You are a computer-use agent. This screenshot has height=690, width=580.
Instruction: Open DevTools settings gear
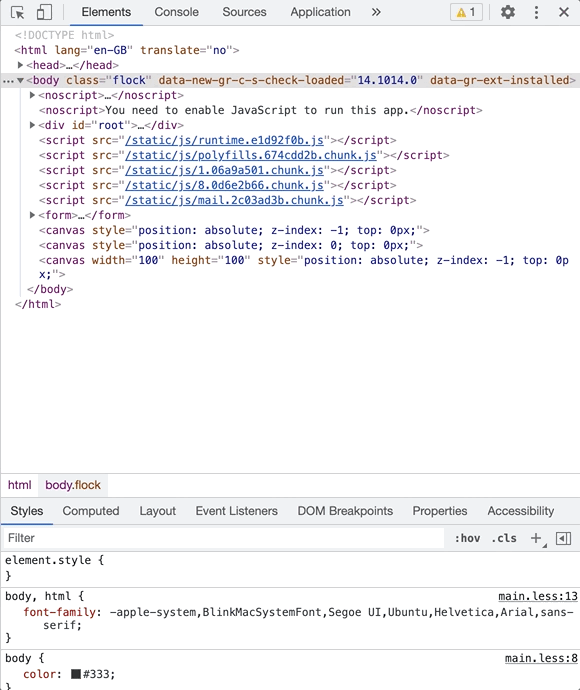click(x=508, y=12)
